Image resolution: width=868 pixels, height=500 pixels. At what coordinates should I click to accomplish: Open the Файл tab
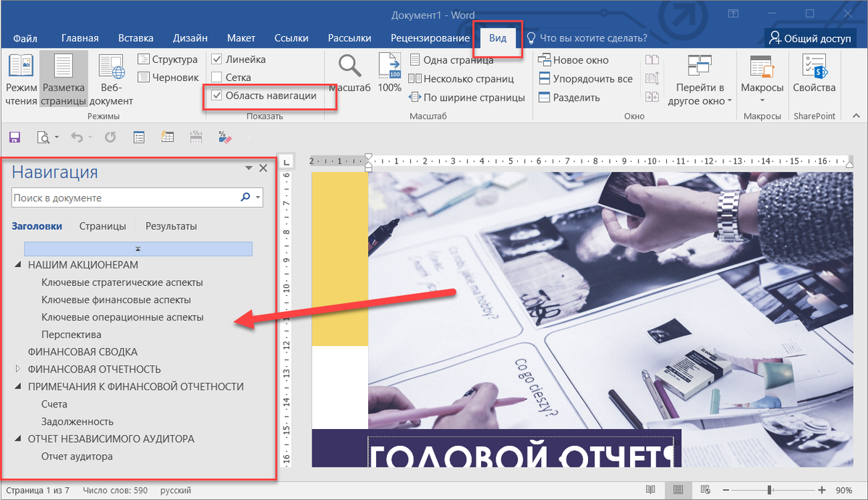[25, 38]
